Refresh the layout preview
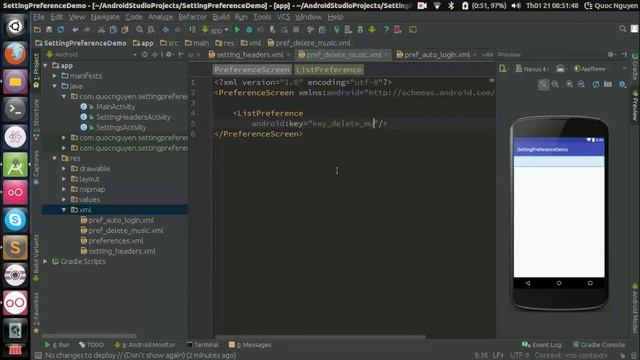Viewport: 640px width, 360px height. [596, 84]
